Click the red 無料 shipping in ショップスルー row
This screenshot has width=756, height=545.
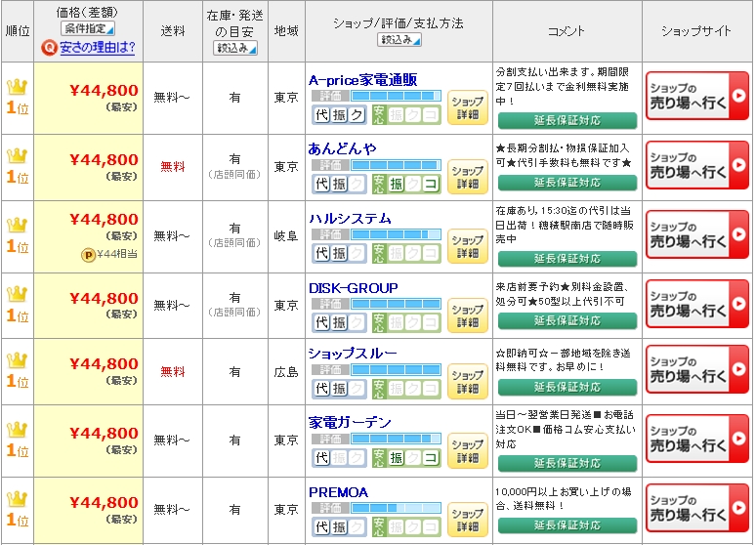tap(173, 372)
